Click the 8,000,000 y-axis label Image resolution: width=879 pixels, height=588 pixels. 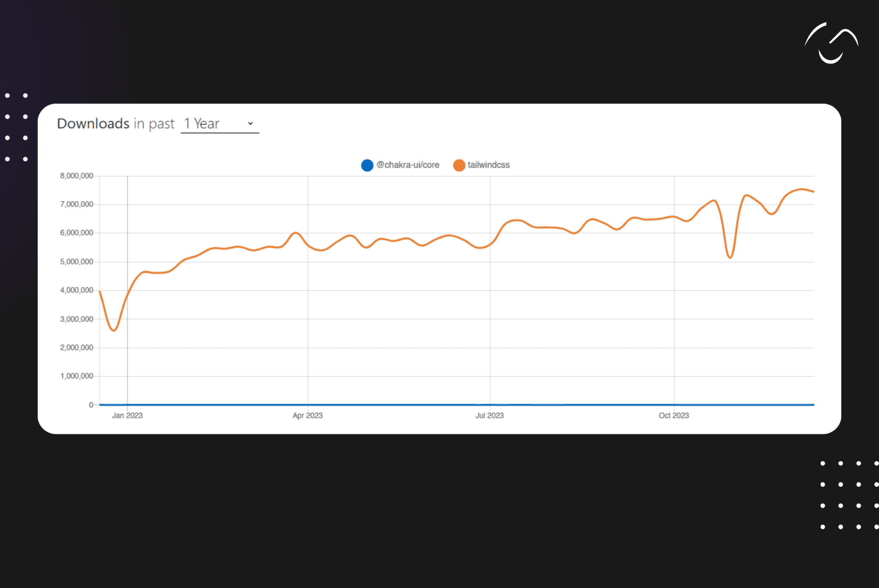(76, 176)
